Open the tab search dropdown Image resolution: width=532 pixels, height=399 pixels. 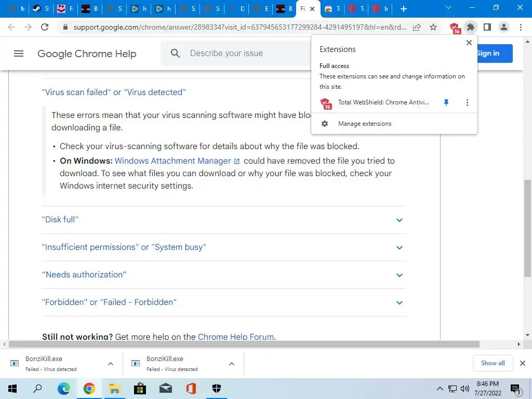point(448,7)
